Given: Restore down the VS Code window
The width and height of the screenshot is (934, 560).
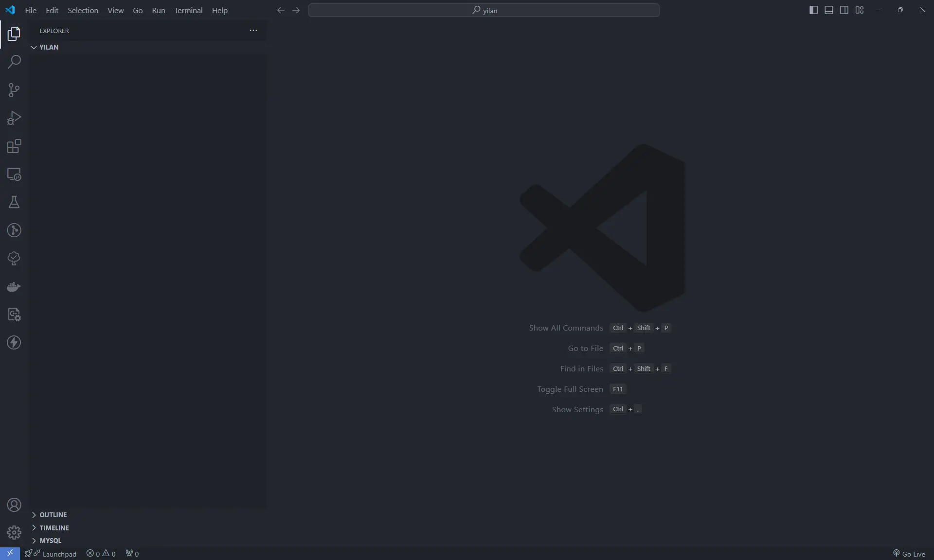Looking at the screenshot, I should [x=900, y=10].
